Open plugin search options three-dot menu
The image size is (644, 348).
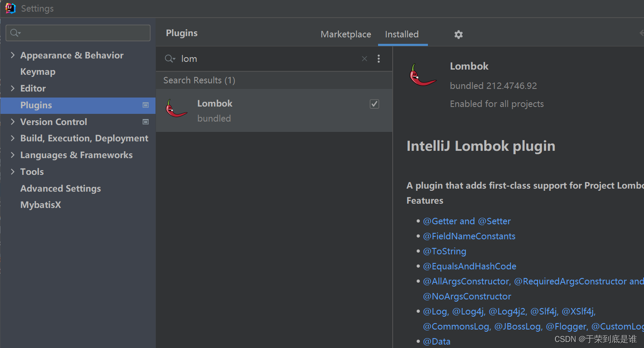coord(378,59)
